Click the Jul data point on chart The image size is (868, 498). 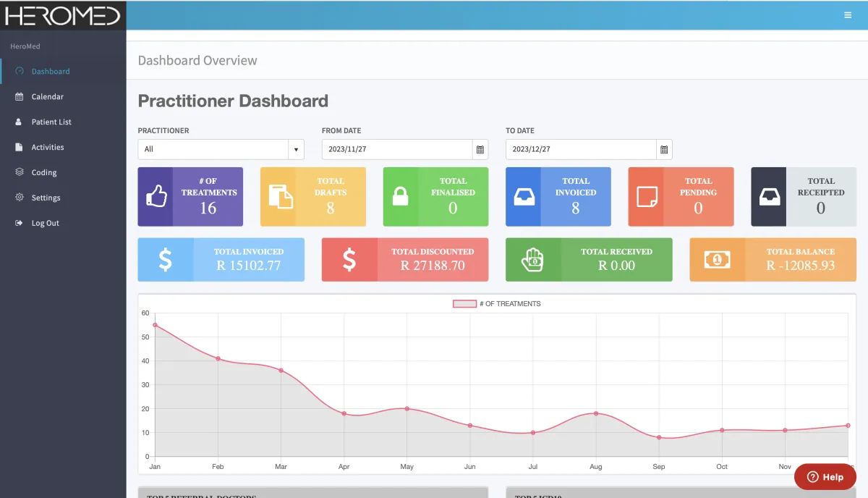point(533,433)
